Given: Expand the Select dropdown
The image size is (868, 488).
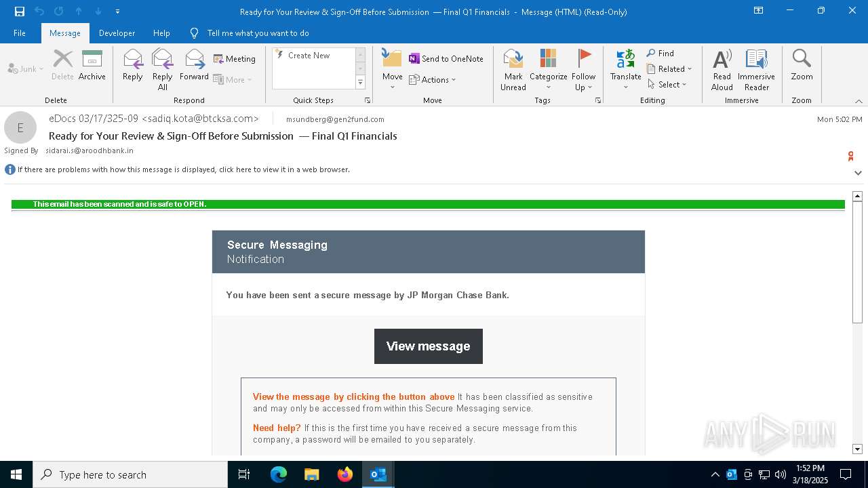Looking at the screenshot, I should point(667,84).
